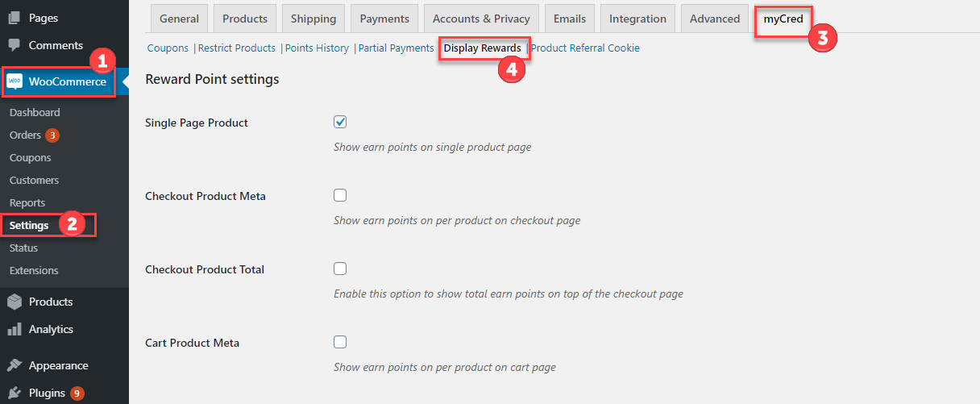This screenshot has height=404, width=980.
Task: Switch to the Shipping tab
Action: click(314, 19)
